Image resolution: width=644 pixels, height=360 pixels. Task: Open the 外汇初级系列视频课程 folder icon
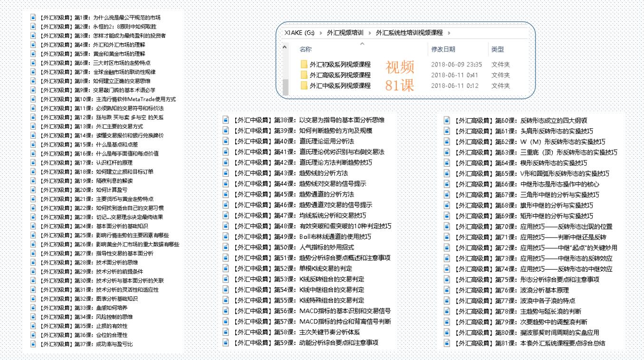click(x=304, y=65)
